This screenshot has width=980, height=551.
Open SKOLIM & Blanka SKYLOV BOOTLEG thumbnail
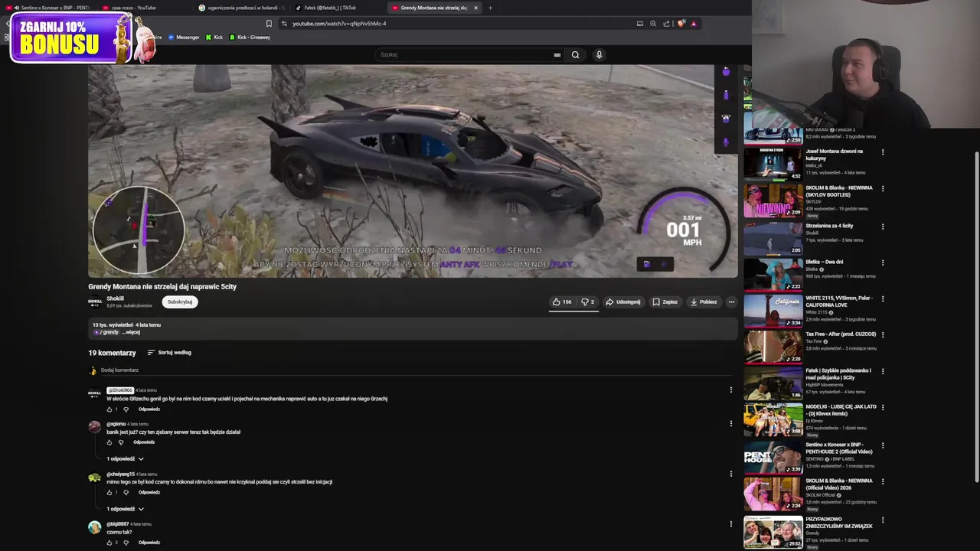(773, 200)
